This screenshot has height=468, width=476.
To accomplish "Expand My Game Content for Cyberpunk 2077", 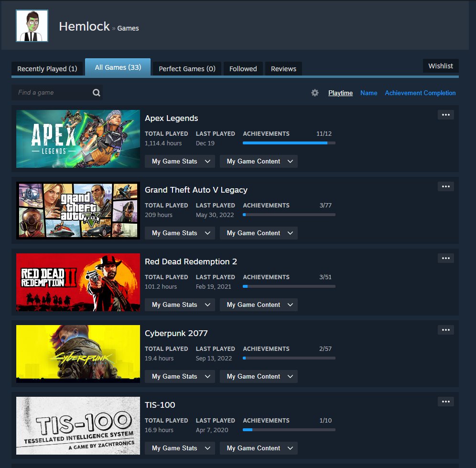I will coord(259,376).
